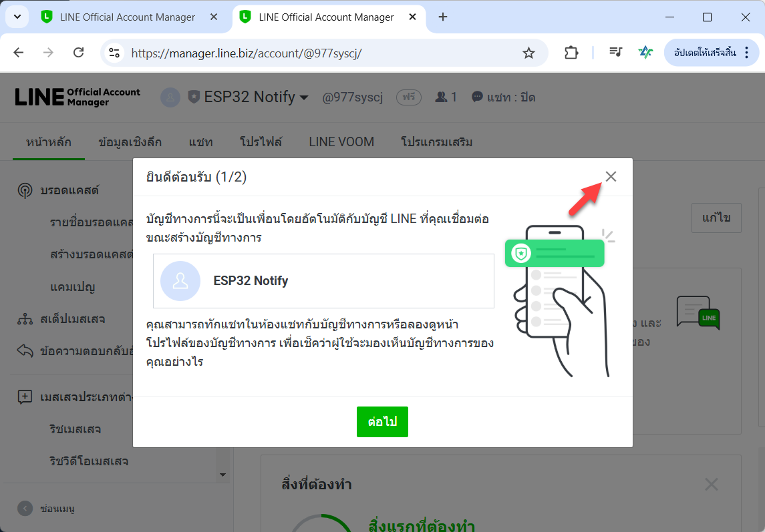Open รายชื่อบรอดแคสต์ in sidebar
The height and width of the screenshot is (532, 765).
pyautogui.click(x=92, y=222)
